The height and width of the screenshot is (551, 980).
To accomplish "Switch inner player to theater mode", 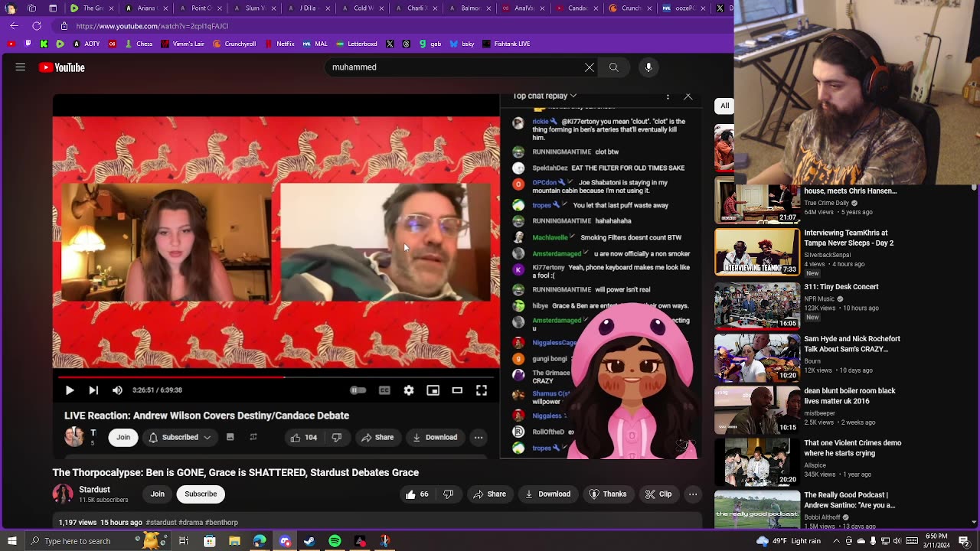I will click(x=457, y=390).
